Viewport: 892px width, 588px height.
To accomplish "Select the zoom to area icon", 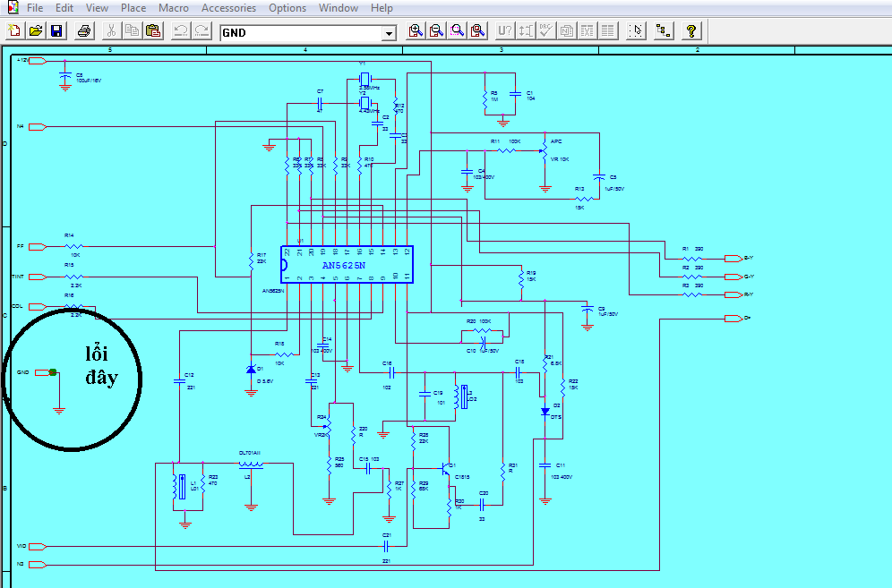I will click(458, 31).
